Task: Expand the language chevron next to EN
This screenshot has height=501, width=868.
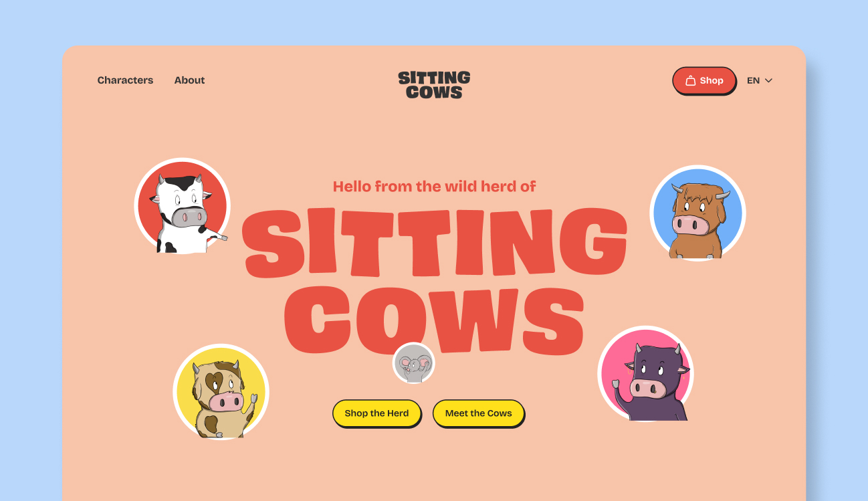Action: [x=768, y=80]
